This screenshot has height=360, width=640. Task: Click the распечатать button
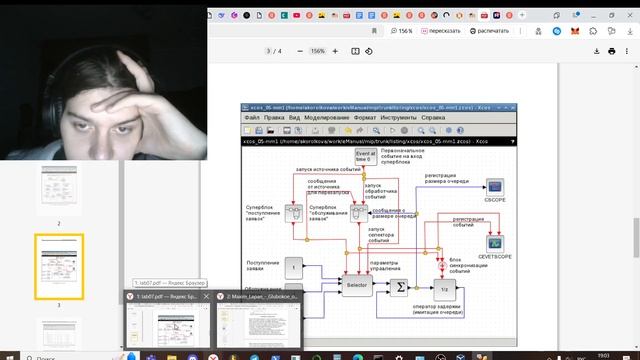pos(489,31)
